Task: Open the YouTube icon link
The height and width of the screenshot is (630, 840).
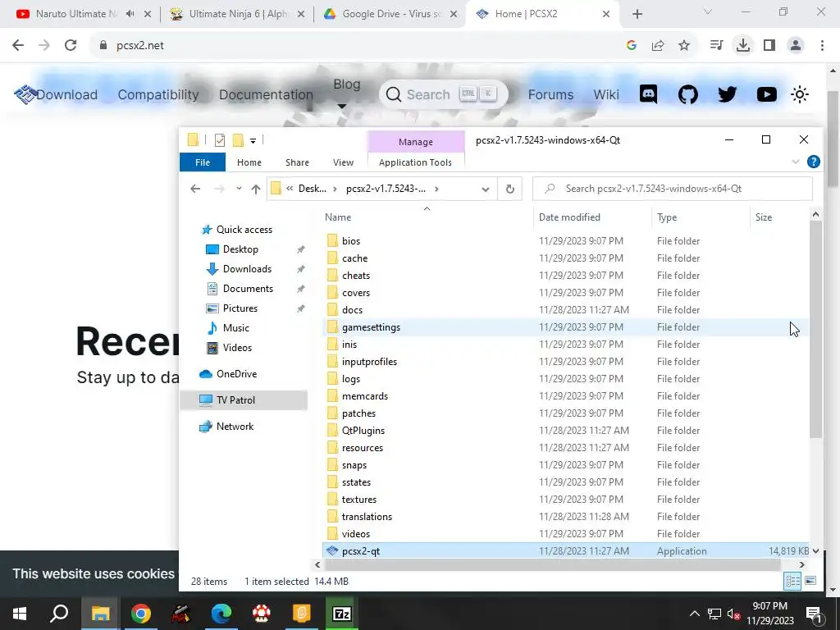Action: pos(767,94)
